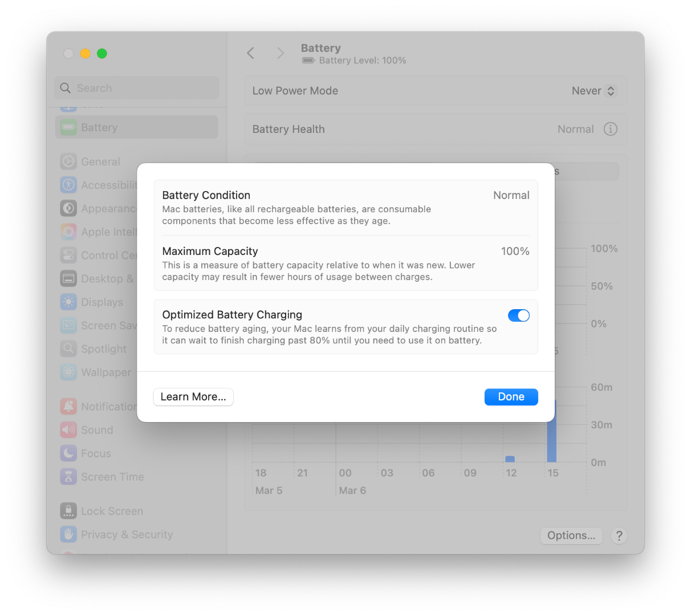The width and height of the screenshot is (691, 616).
Task: Click the Maximum Capacity heading
Action: click(x=210, y=251)
